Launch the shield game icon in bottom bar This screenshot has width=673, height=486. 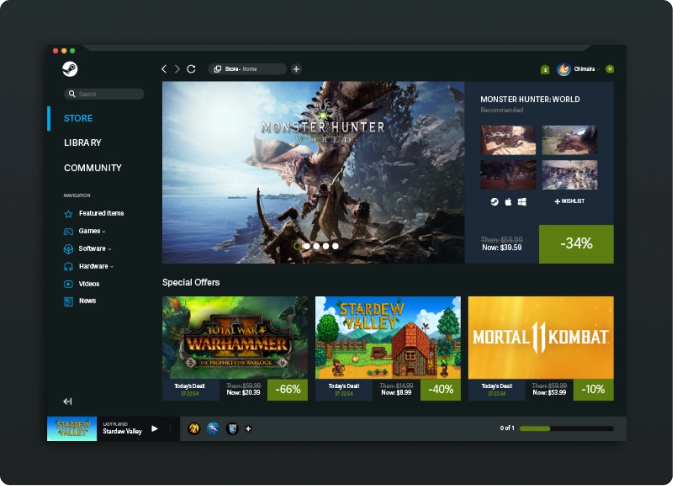[x=232, y=428]
